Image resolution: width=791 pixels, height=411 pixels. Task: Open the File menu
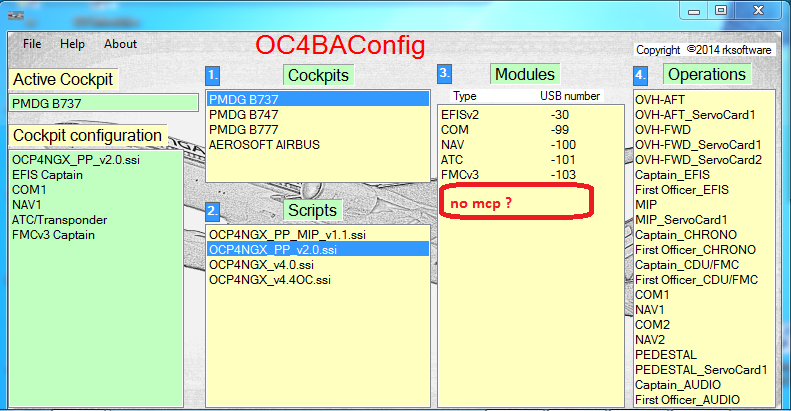pyautogui.click(x=32, y=44)
